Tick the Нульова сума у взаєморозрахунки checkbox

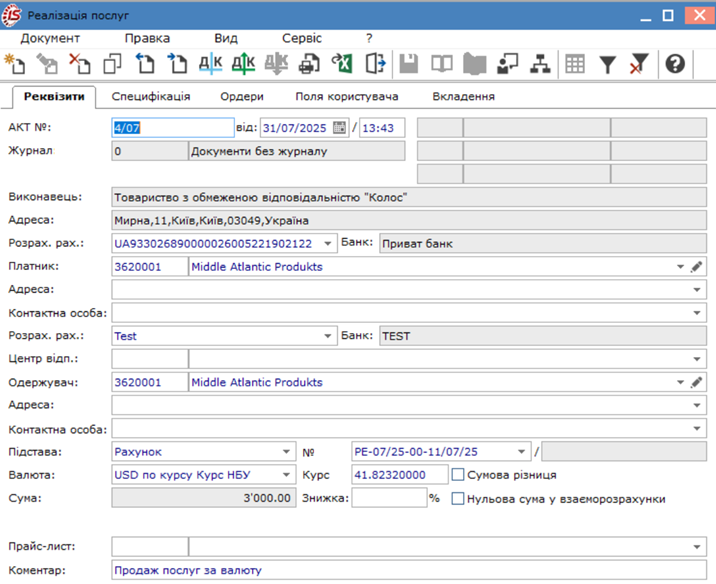pyautogui.click(x=458, y=499)
